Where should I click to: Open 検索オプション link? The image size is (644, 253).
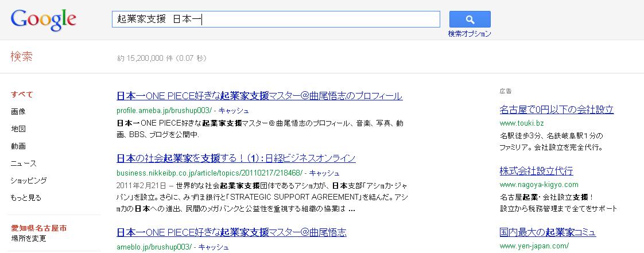[x=470, y=34]
